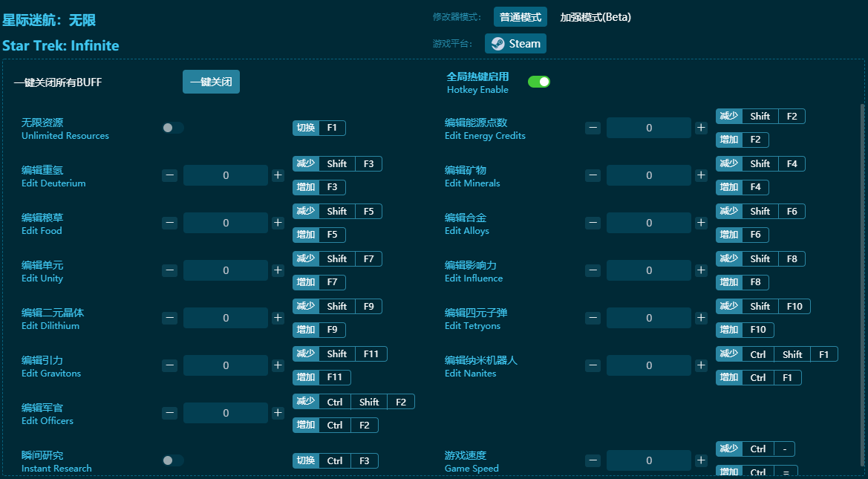Click the Edit Officers value field
868x479 pixels.
(226, 414)
